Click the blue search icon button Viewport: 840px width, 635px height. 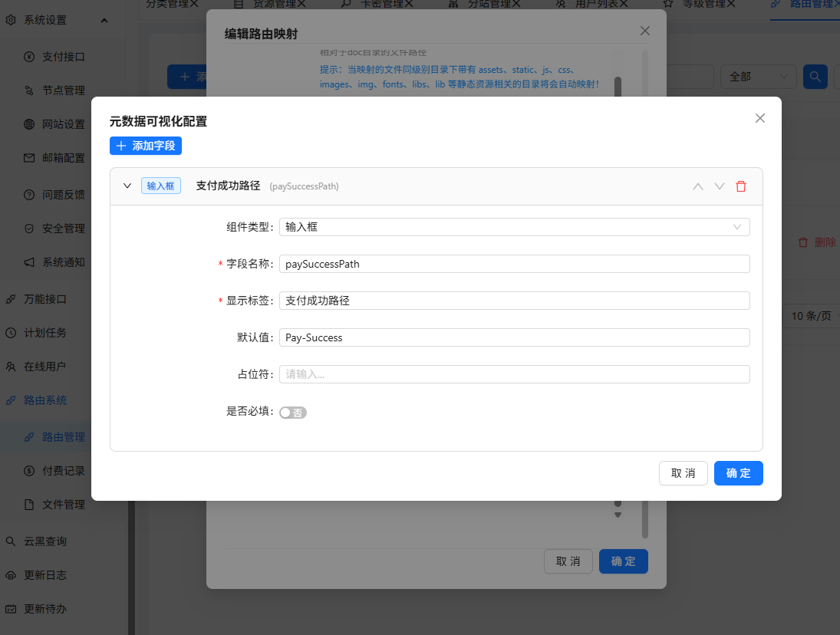(x=815, y=77)
